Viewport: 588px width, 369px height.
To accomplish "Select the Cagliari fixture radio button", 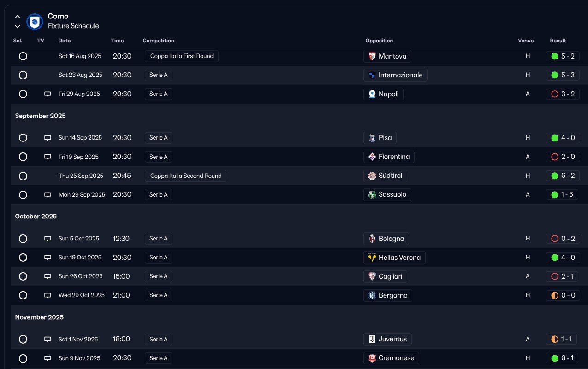I will tap(23, 276).
